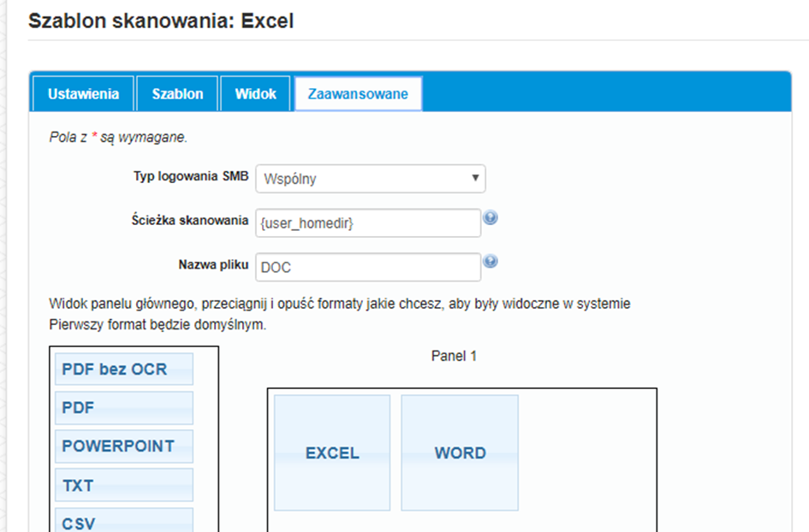Select the CSV format item
809x532 pixels.
(x=124, y=520)
